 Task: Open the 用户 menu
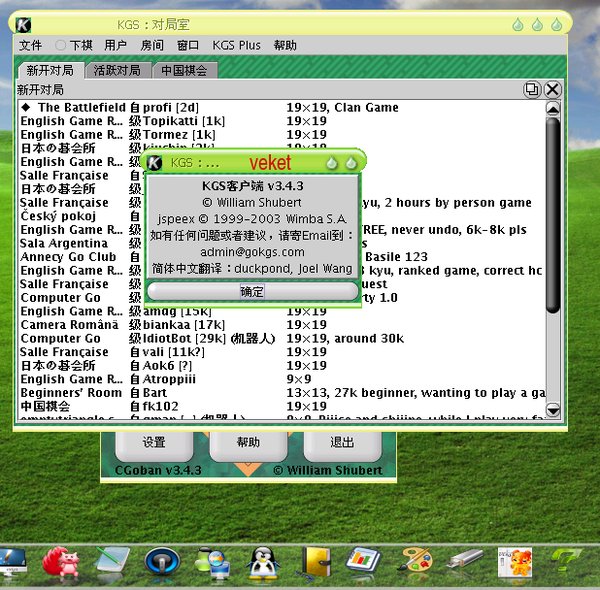point(115,45)
